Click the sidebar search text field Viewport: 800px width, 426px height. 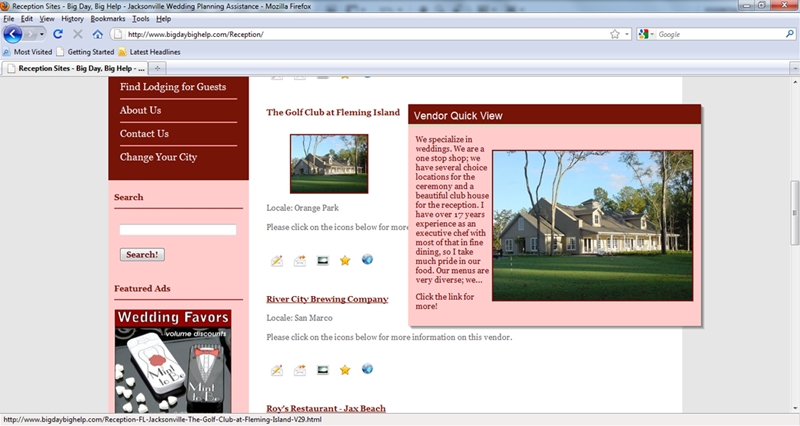pos(178,230)
